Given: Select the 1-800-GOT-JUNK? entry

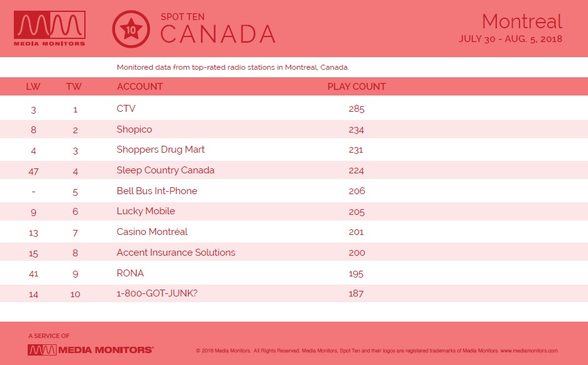Looking at the screenshot, I should coord(157,293).
